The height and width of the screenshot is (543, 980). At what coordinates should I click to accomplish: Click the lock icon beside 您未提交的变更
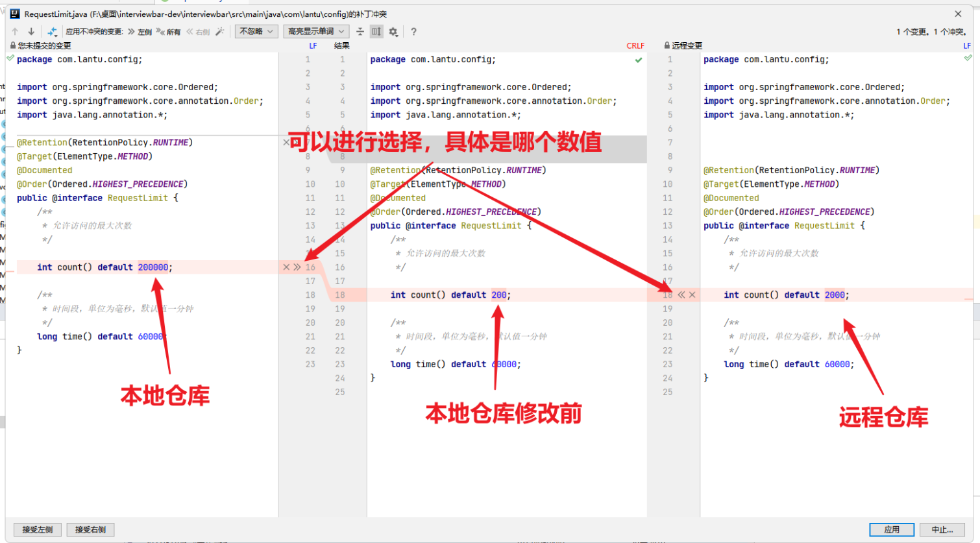pyautogui.click(x=13, y=45)
